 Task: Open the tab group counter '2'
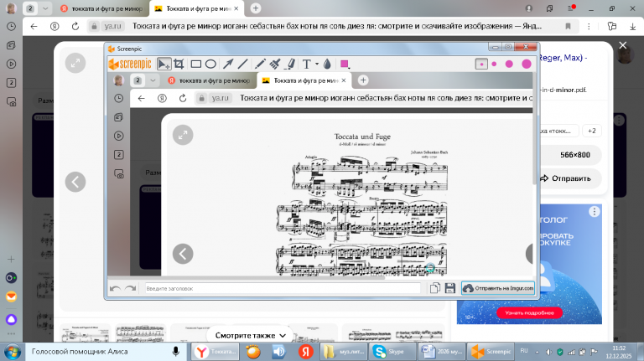click(30, 8)
